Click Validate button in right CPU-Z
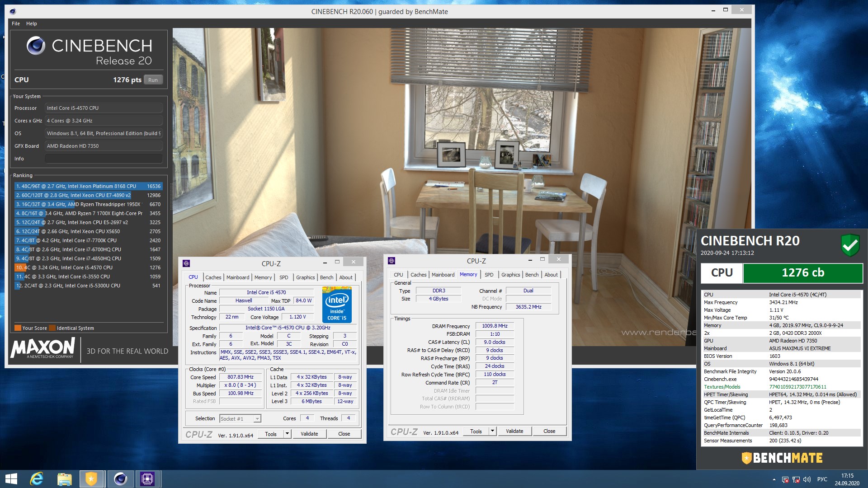 (514, 431)
